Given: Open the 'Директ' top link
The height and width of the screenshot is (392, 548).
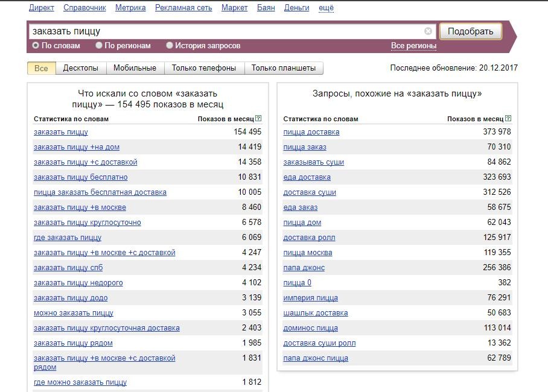Looking at the screenshot, I should click(41, 8).
